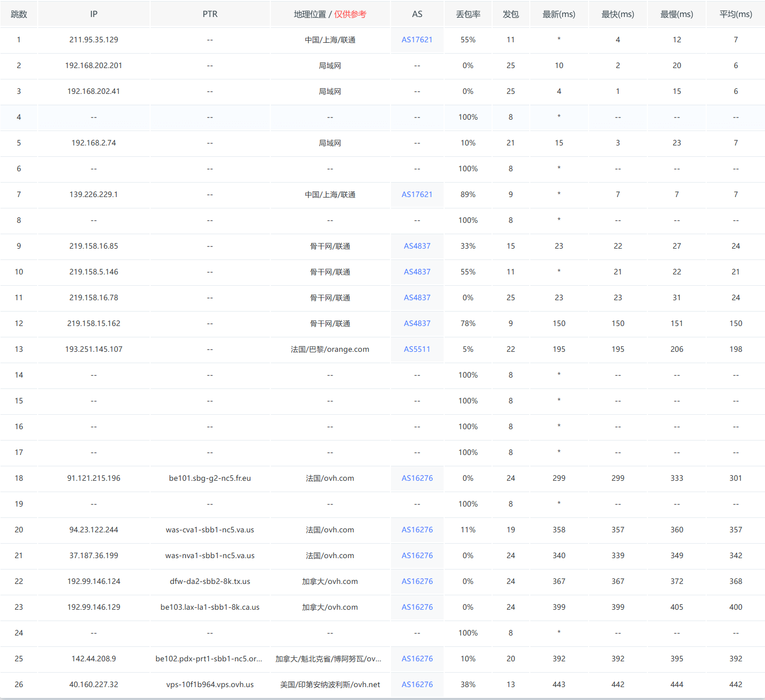Click the red 仅供参考 label
This screenshot has height=700, width=765.
[353, 14]
